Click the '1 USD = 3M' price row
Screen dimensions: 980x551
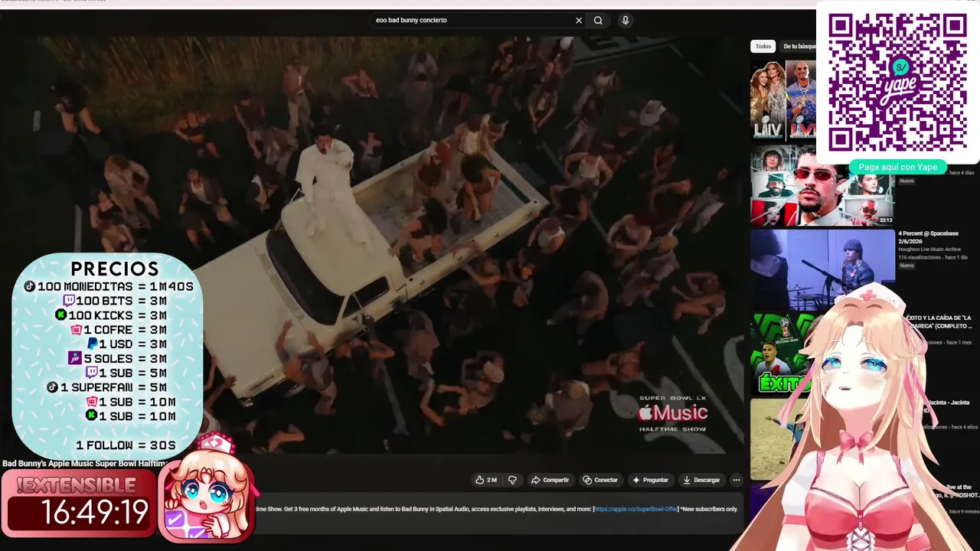(x=127, y=344)
